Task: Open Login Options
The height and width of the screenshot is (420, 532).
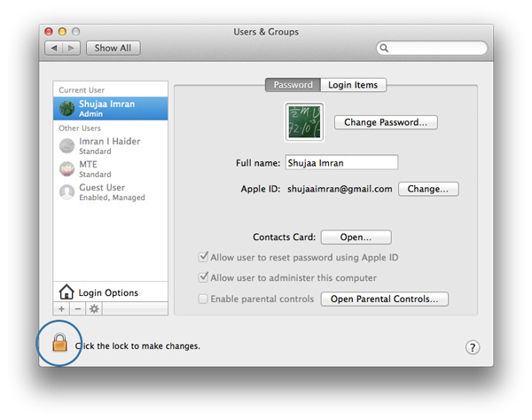Action: click(110, 292)
